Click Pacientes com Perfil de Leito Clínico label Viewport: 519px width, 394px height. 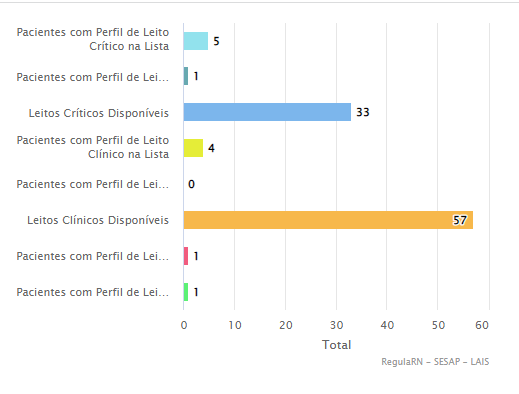tap(93, 147)
